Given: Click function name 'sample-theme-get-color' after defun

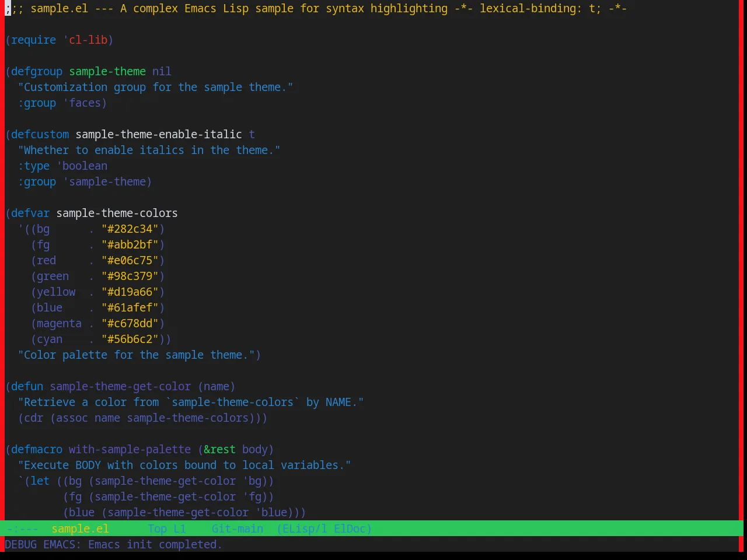Looking at the screenshot, I should 120,386.
